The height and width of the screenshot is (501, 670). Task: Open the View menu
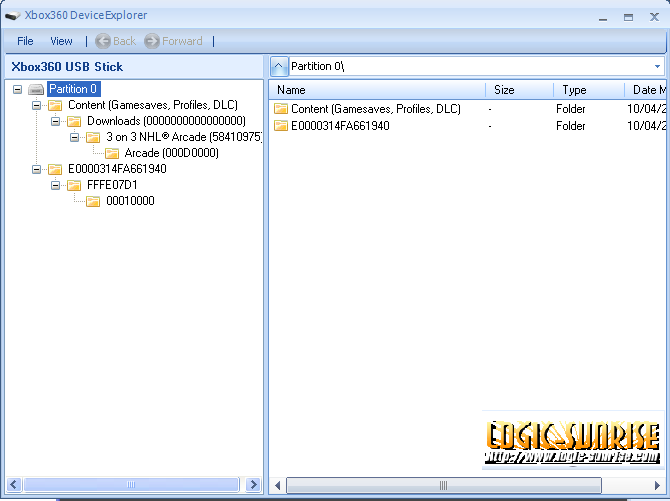point(61,41)
